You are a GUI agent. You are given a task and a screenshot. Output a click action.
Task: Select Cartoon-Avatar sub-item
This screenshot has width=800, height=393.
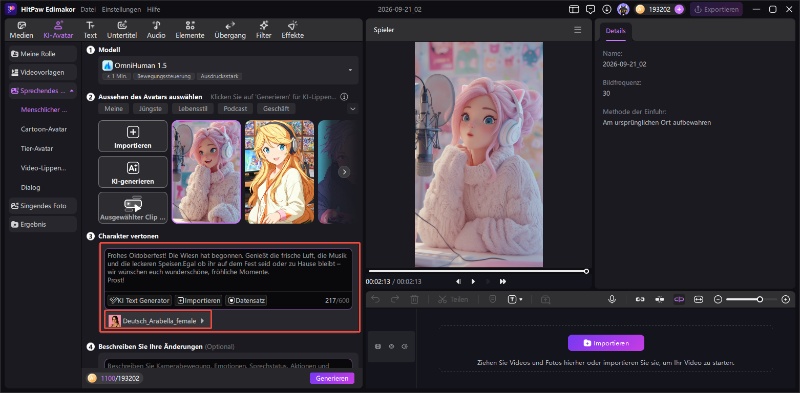pyautogui.click(x=44, y=129)
